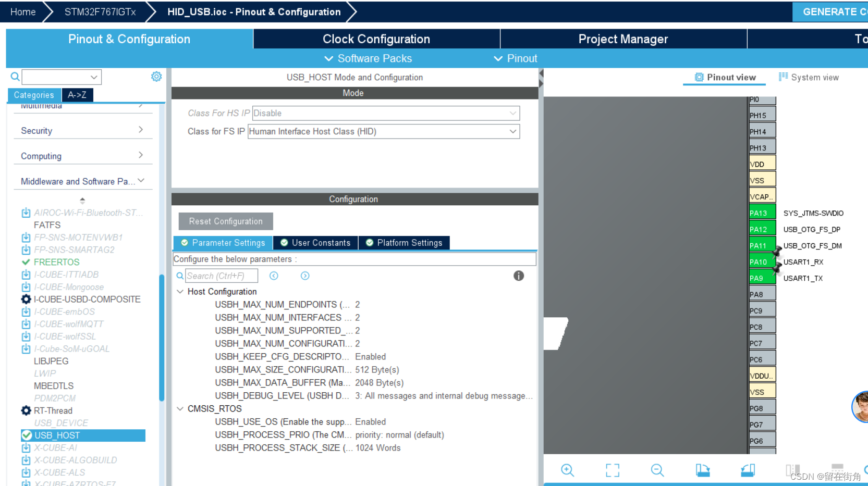The image size is (868, 486).
Task: Go to the next parameter search result
Action: pyautogui.click(x=305, y=276)
